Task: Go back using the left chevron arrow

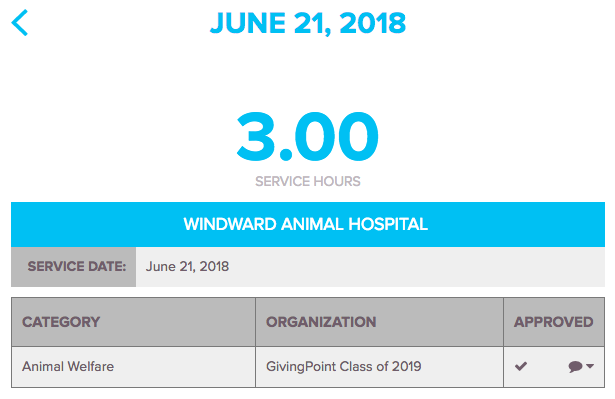Action: coord(20,23)
